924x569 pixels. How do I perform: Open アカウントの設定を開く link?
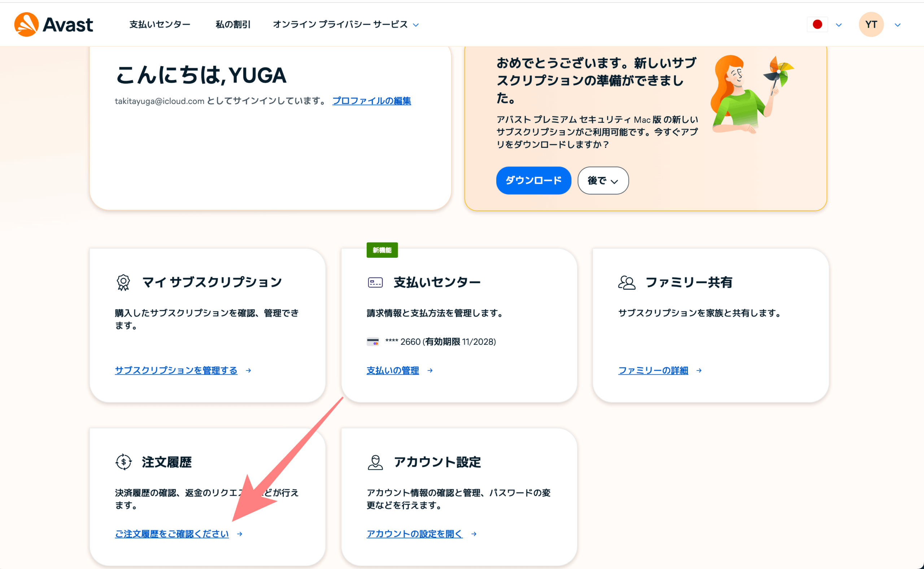coord(415,534)
